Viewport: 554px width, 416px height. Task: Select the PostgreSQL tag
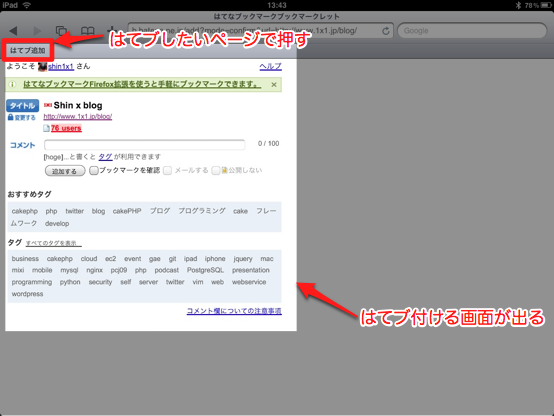coord(205,270)
